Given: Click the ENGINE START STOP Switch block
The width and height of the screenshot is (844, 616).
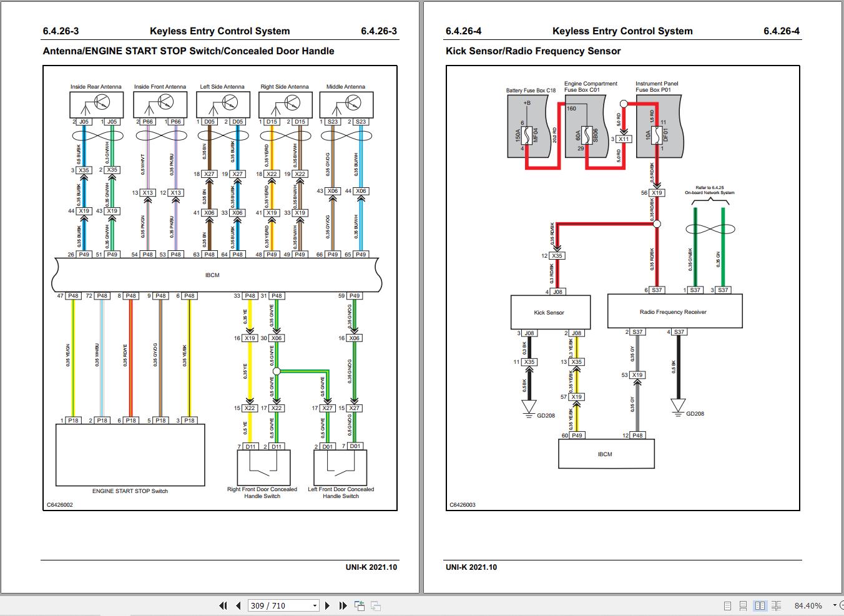Looking at the screenshot, I should point(129,454).
